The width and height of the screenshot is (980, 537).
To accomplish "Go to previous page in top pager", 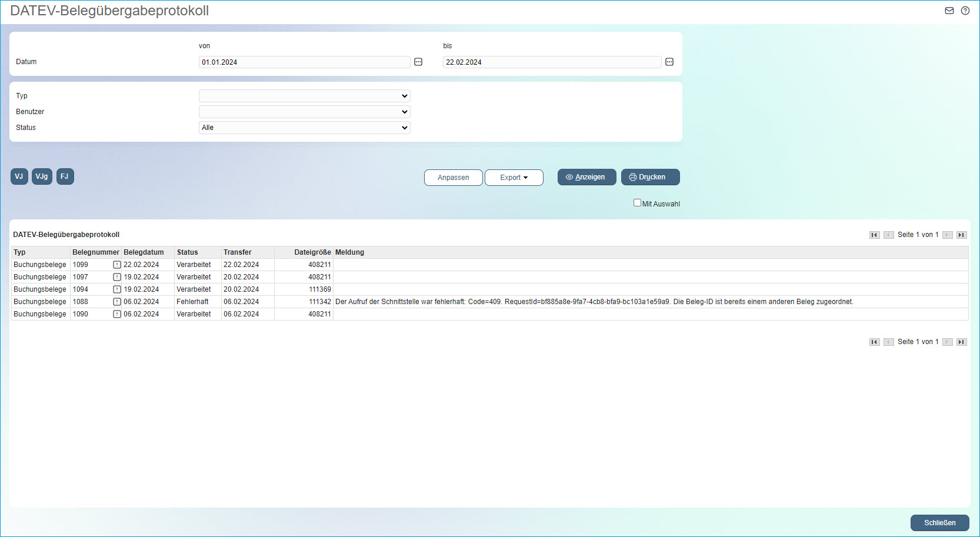I will [889, 235].
